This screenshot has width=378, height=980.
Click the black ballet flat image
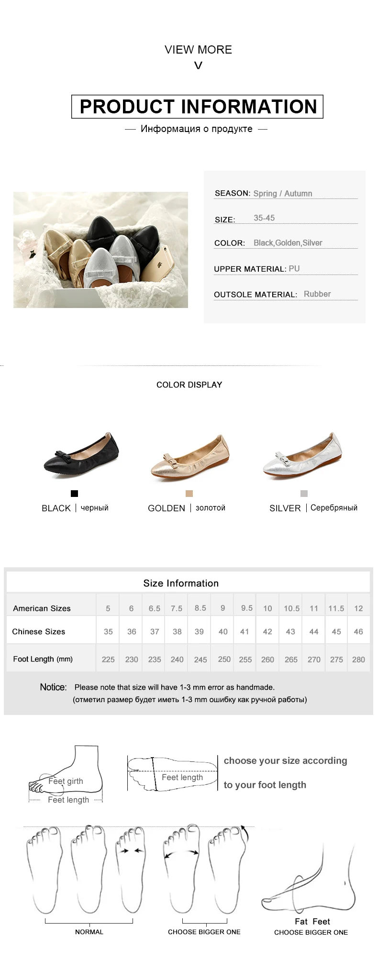(x=81, y=455)
